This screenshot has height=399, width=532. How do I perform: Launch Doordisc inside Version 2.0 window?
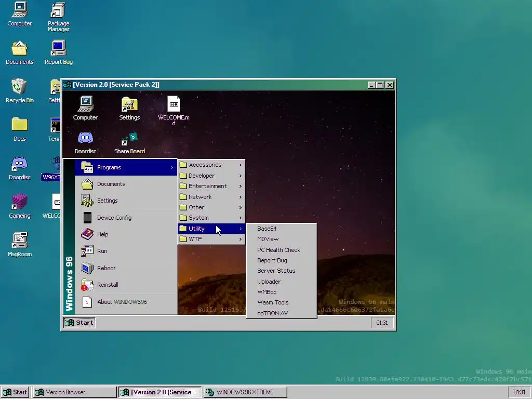(85, 142)
